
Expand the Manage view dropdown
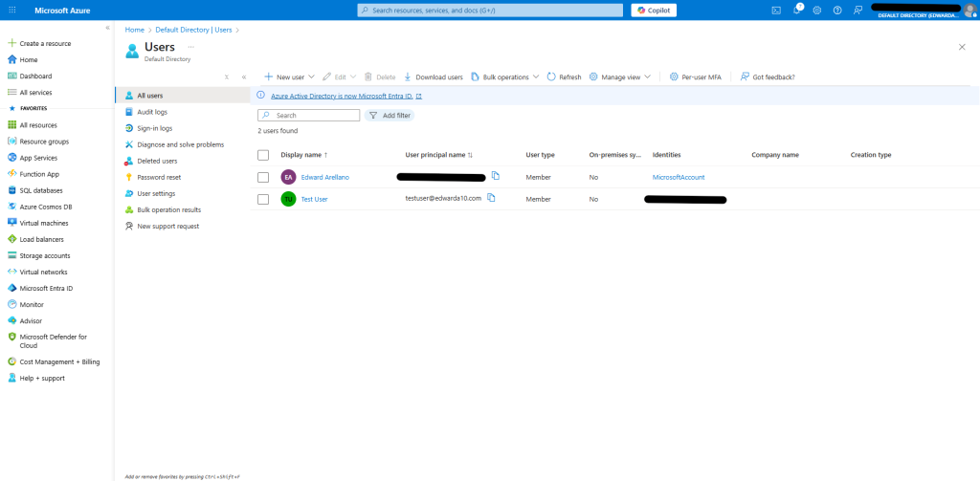[648, 77]
